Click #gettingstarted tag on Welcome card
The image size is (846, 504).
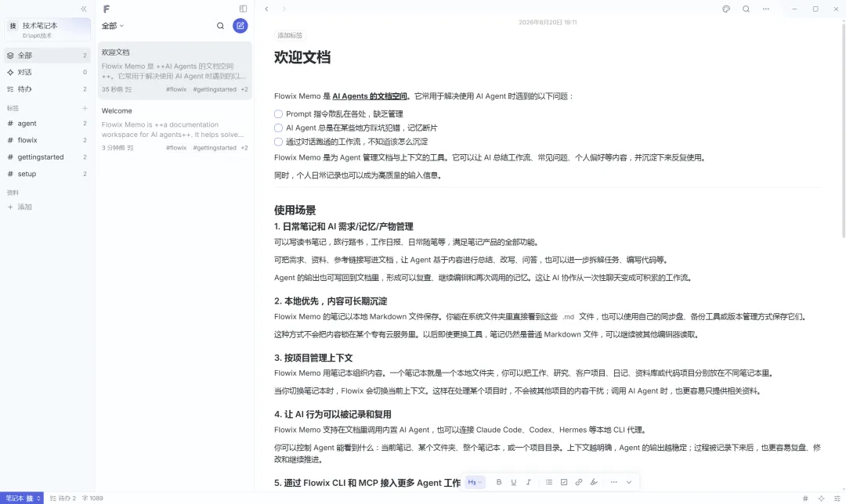click(215, 148)
